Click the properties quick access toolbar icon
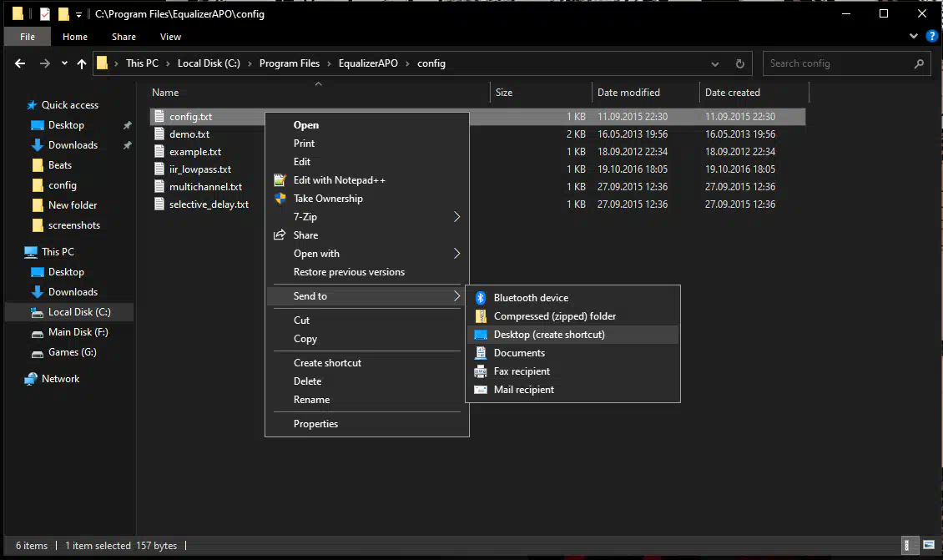The height and width of the screenshot is (560, 943). point(45,14)
